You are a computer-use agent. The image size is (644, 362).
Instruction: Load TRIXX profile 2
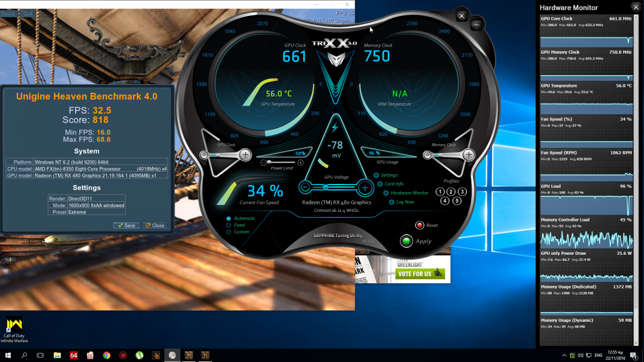(x=451, y=191)
